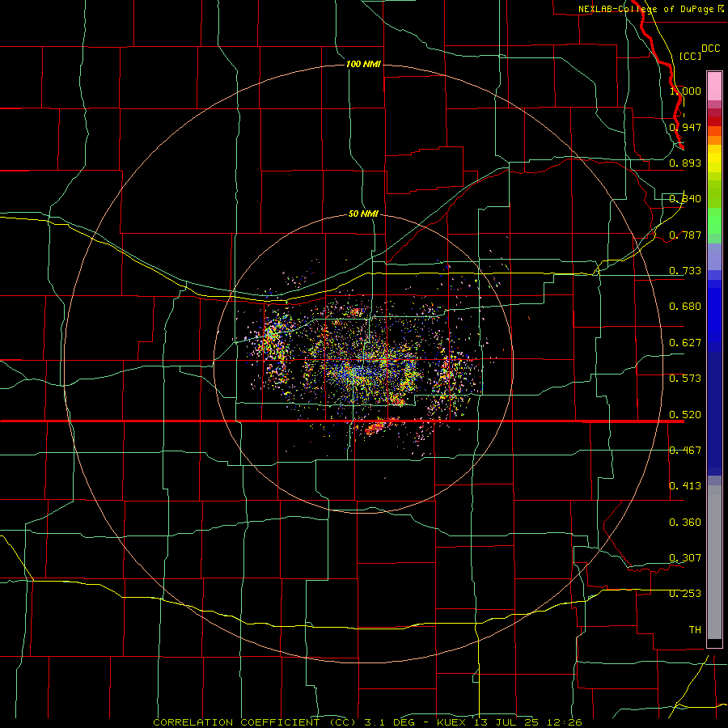Click the 0.733 scale value
The height and width of the screenshot is (728, 728).
(x=685, y=271)
